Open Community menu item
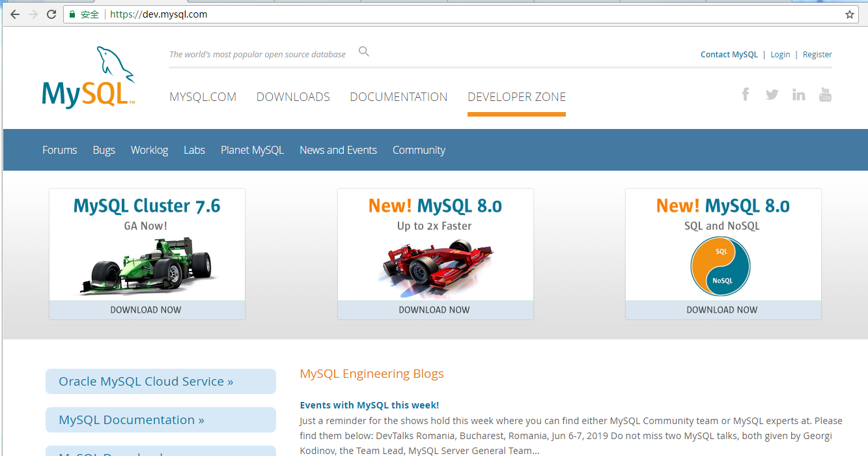Image resolution: width=868 pixels, height=456 pixels. click(419, 150)
